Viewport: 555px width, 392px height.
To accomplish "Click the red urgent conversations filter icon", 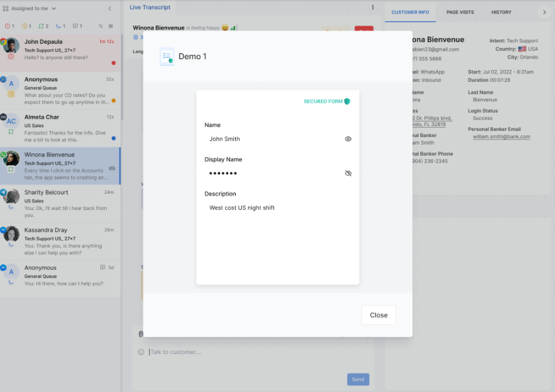I will [x=7, y=26].
